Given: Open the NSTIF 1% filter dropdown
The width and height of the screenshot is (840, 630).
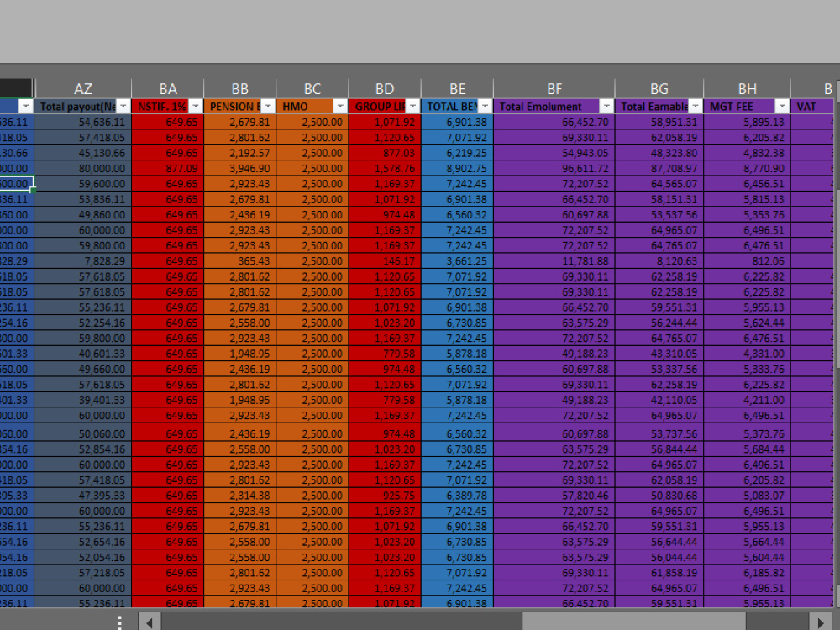Looking at the screenshot, I should click(x=196, y=106).
